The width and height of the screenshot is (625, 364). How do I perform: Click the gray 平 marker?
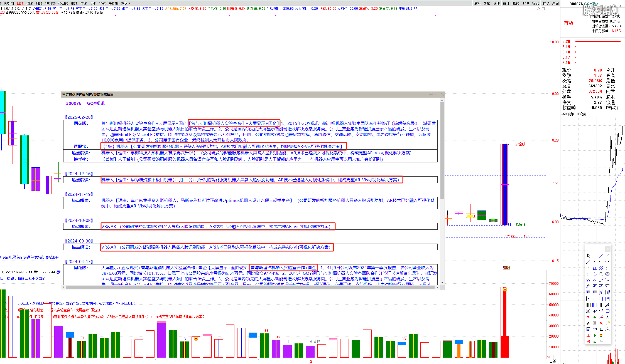[601, 341]
